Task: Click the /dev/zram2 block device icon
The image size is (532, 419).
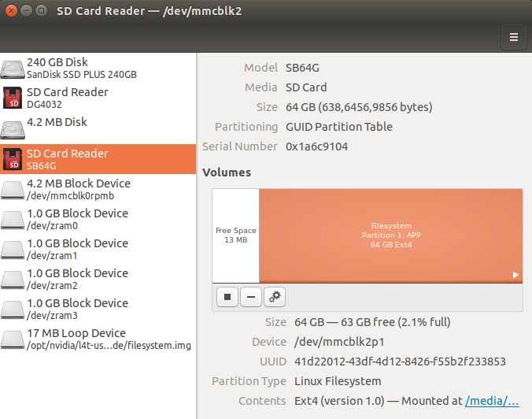Action: [x=13, y=279]
